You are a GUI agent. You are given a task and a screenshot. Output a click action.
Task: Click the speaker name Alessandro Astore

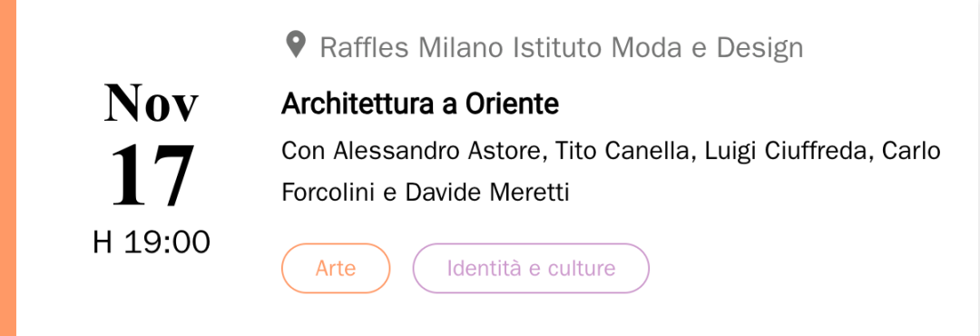click(440, 152)
